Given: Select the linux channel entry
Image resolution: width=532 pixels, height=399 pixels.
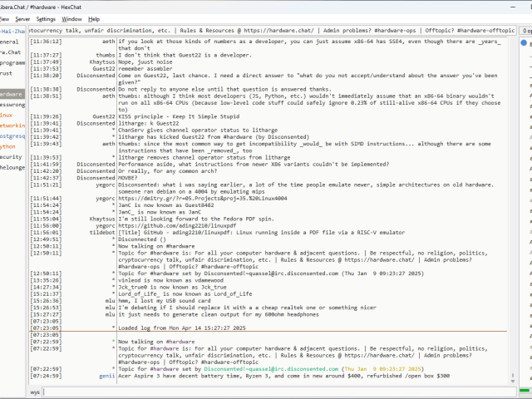Looking at the screenshot, I should 7,115.
